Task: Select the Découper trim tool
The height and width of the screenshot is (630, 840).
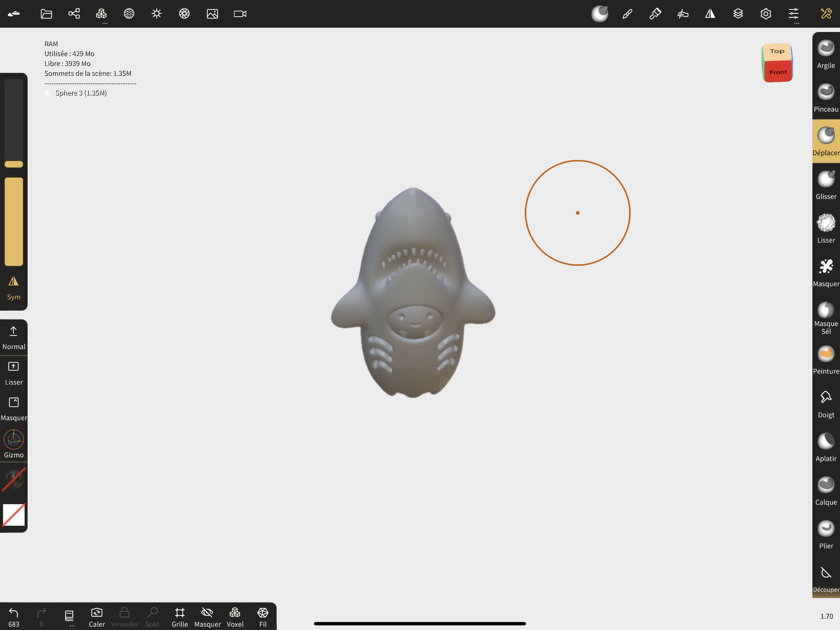Action: [x=826, y=579]
